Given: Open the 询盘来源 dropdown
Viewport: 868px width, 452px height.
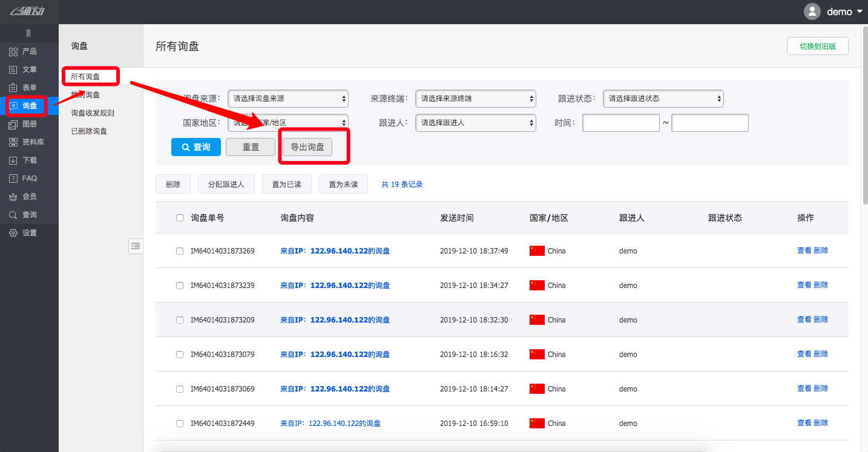Looking at the screenshot, I should click(x=288, y=98).
